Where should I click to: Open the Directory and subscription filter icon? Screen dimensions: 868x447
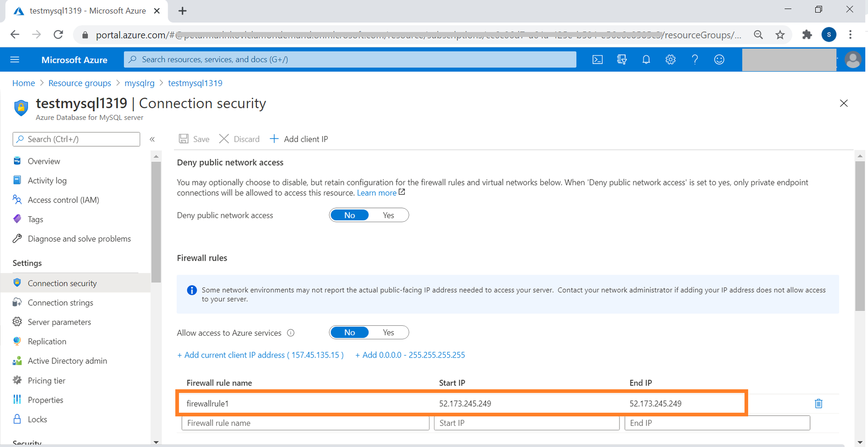click(622, 60)
